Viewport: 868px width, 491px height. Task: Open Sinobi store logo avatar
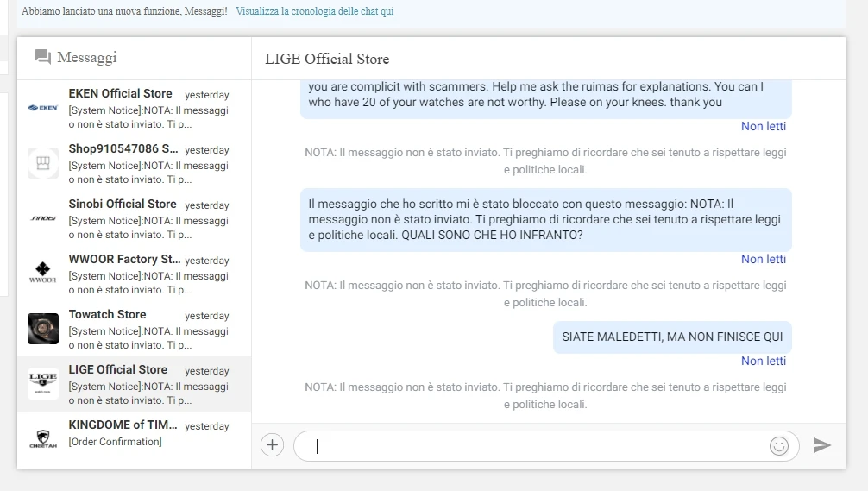tap(42, 218)
